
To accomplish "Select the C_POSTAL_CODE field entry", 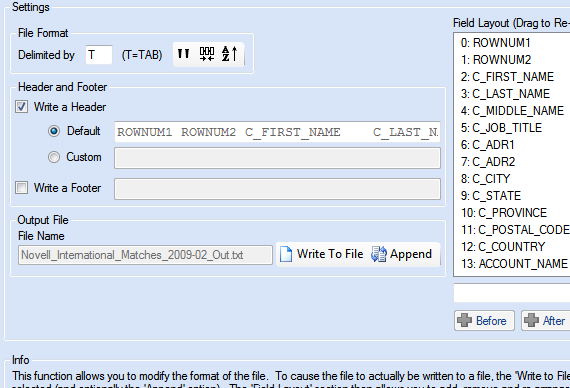I will (x=515, y=230).
